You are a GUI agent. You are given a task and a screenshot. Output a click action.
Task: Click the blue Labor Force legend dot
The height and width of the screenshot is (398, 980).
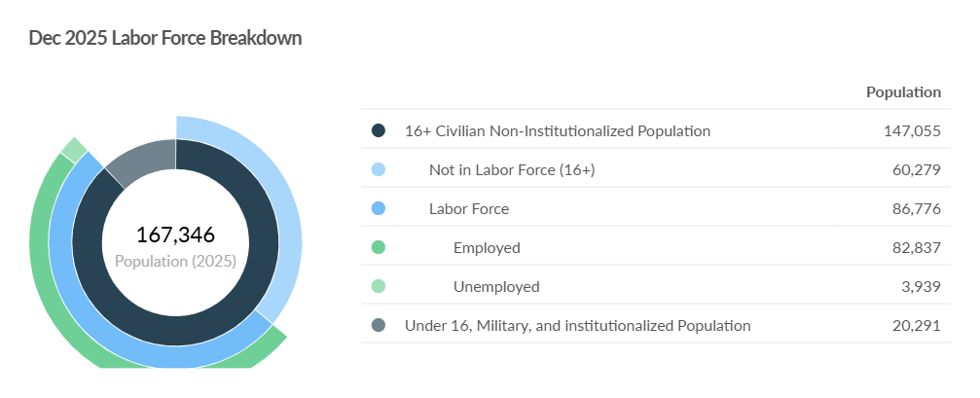(x=379, y=208)
